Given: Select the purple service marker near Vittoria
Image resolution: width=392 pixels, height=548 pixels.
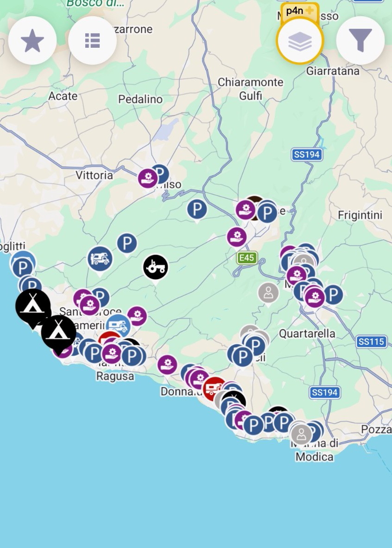Looking at the screenshot, I should tap(148, 178).
